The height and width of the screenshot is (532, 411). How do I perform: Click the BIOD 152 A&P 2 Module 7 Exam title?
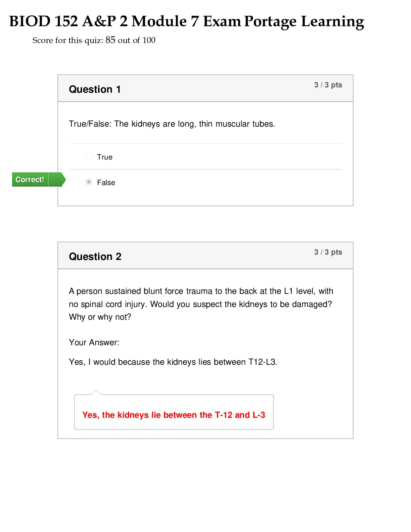(125, 21)
